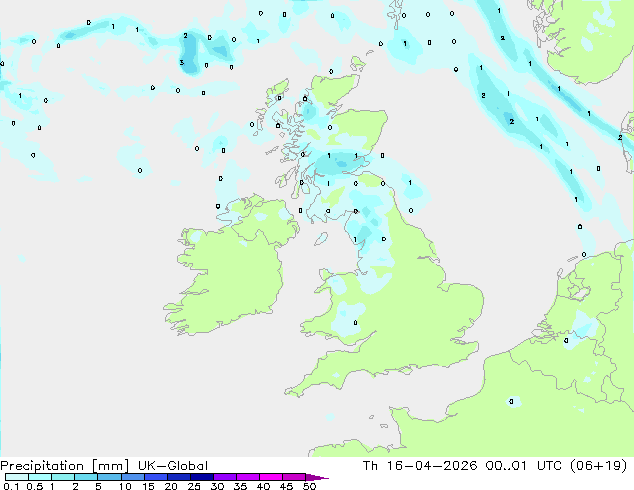Click the 0.1–0.5 mm palest legend swatch
This screenshot has height=490, width=634.
(x=17, y=477)
